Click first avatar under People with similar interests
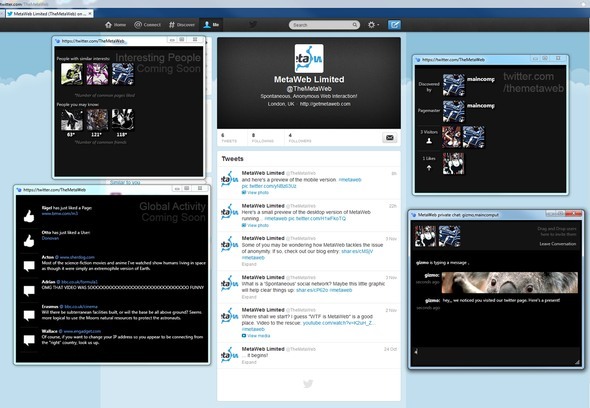 click(x=72, y=74)
